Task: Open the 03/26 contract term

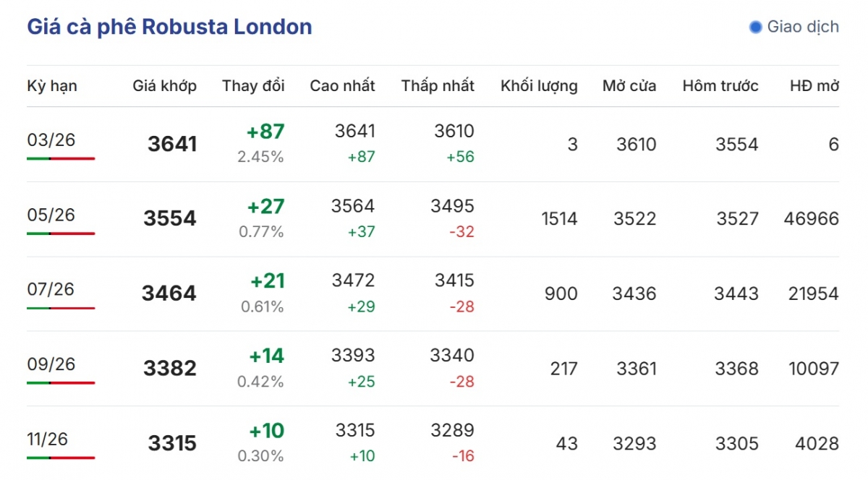Action: click(x=51, y=140)
